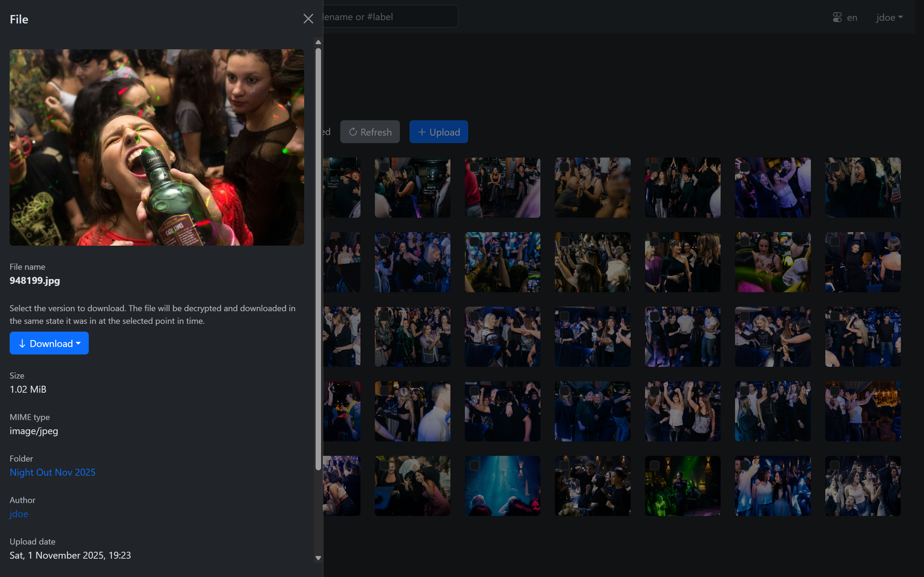Click the refresh circular arrow icon

[x=353, y=132]
